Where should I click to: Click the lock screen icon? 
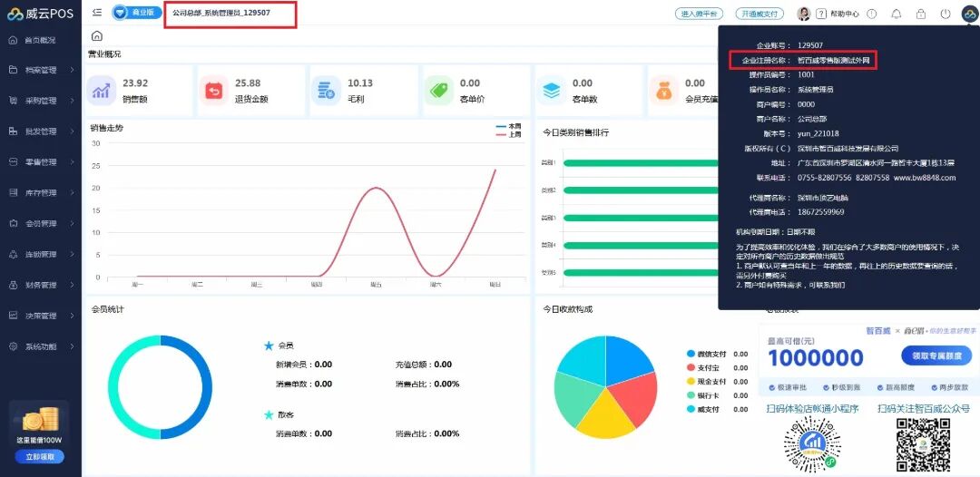point(921,14)
